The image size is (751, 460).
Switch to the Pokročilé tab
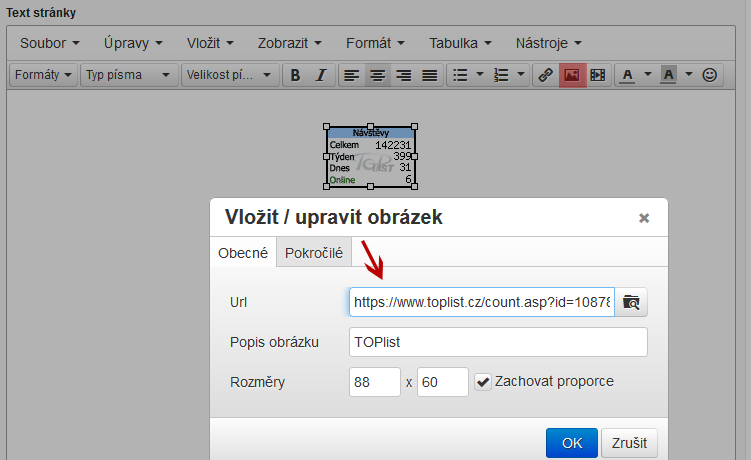pyautogui.click(x=314, y=253)
